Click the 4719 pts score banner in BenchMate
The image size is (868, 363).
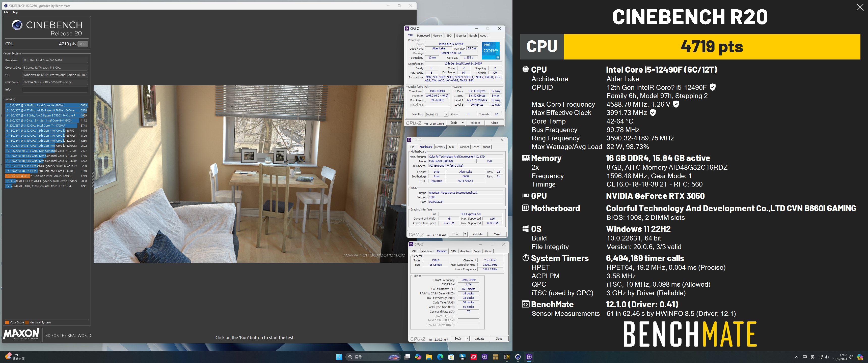click(x=712, y=46)
